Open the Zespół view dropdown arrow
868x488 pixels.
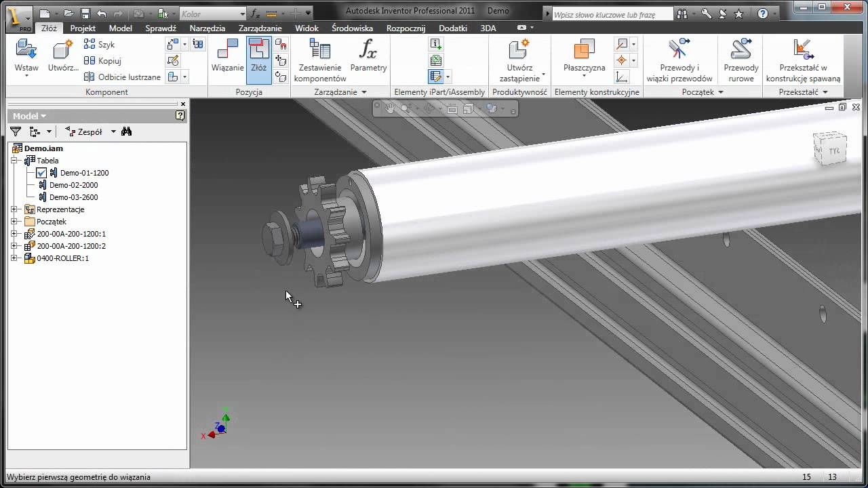113,131
